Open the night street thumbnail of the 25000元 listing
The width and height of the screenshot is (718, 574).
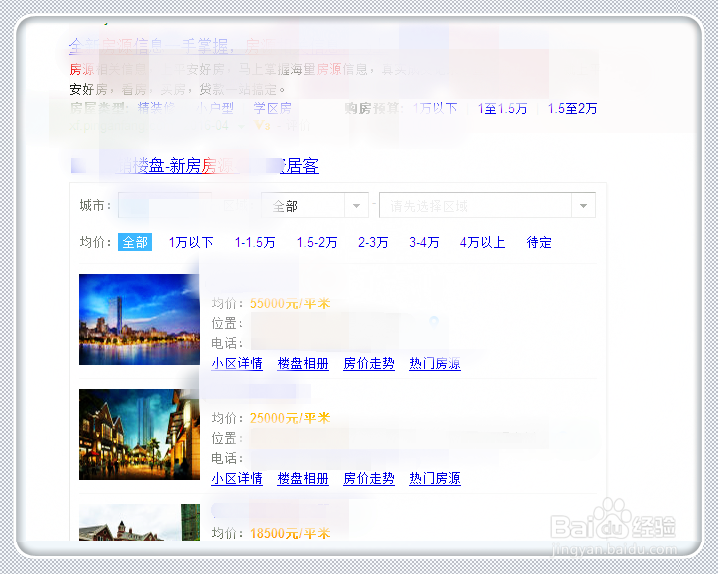coord(139,434)
